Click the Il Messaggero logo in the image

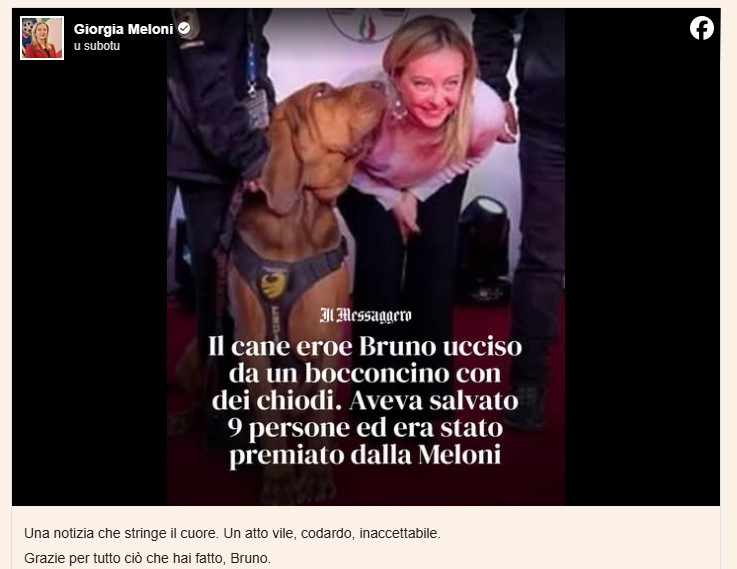pos(365,315)
